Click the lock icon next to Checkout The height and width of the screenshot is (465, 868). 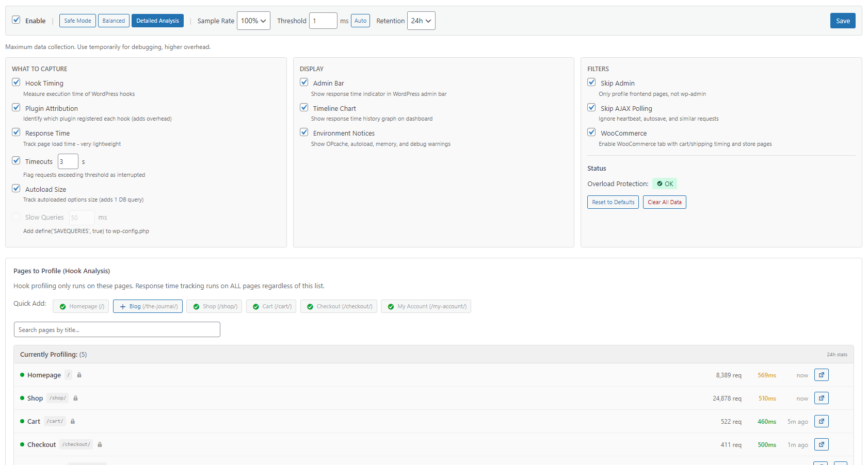point(100,444)
